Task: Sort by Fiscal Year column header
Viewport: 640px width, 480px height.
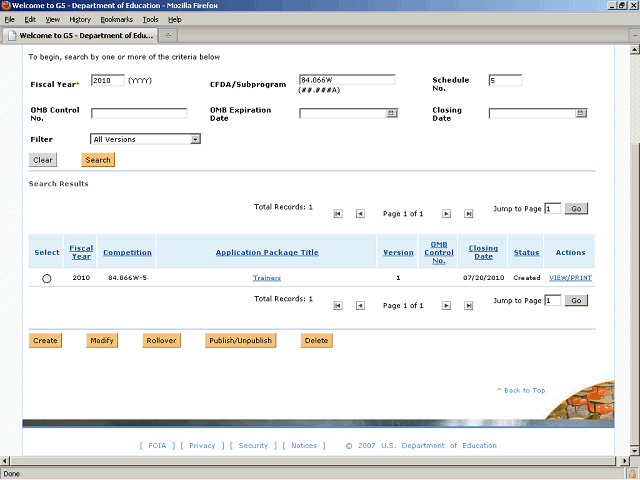Action: coord(81,252)
